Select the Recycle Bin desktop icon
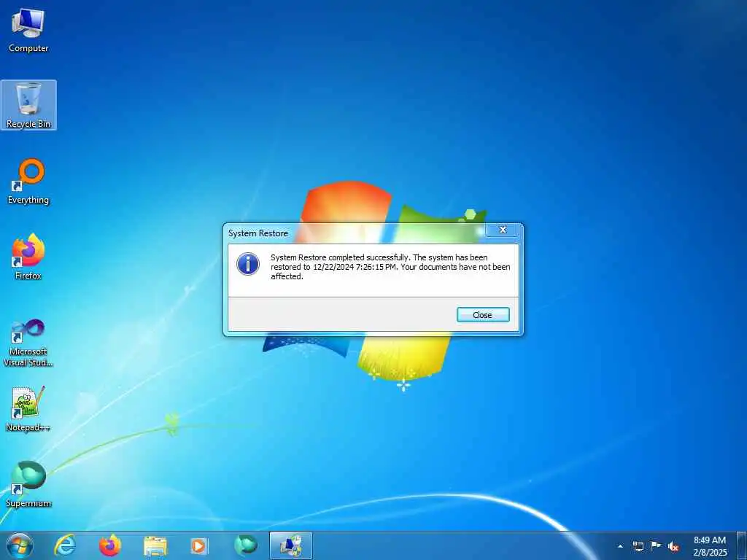The image size is (747, 560). pyautogui.click(x=28, y=105)
